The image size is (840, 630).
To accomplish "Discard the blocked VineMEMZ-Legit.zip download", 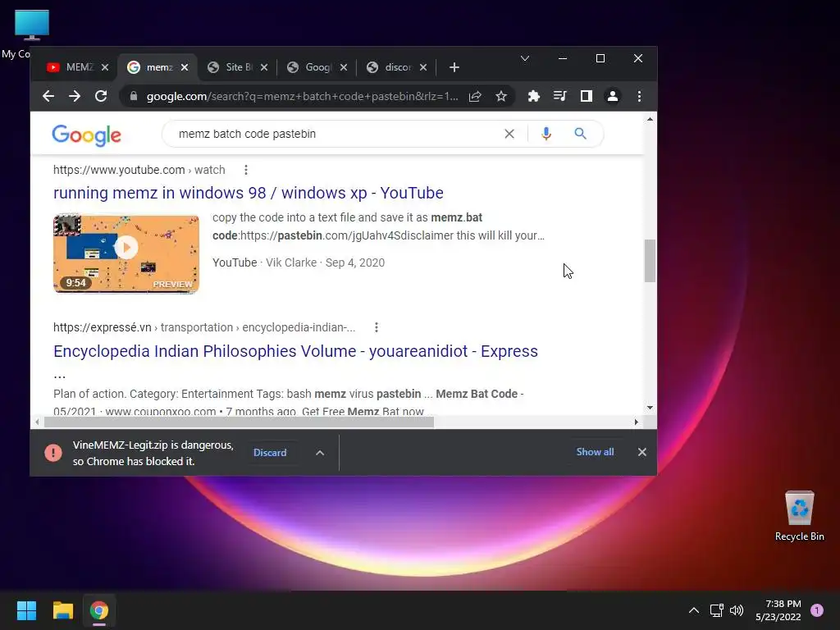I will (x=270, y=453).
